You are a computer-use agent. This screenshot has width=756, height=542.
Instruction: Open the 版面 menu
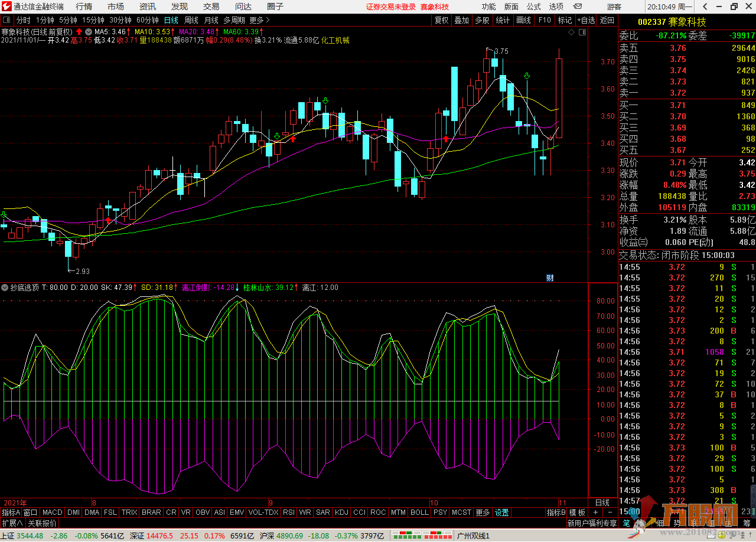(511, 6)
